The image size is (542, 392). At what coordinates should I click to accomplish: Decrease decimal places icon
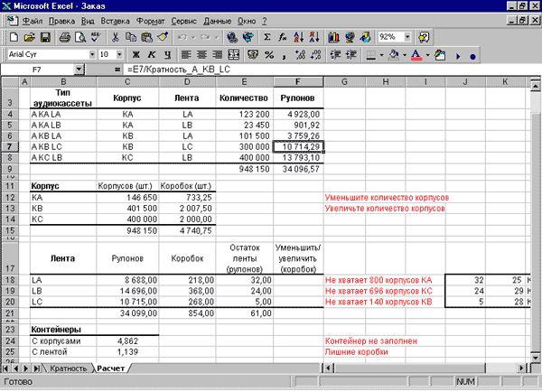coord(316,54)
